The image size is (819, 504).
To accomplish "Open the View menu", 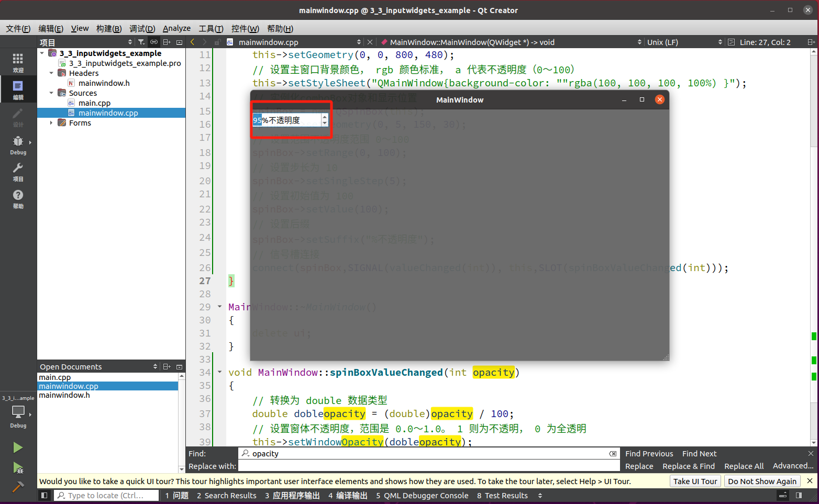I will 80,28.
